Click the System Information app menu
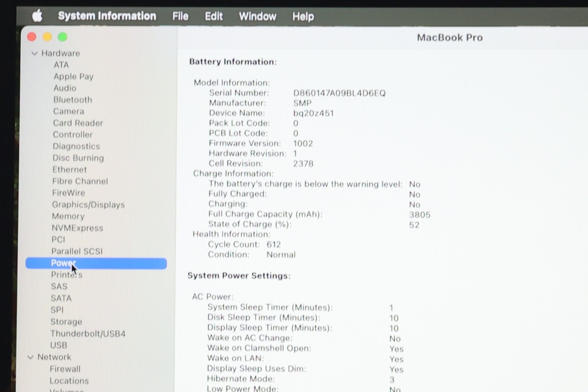The height and width of the screenshot is (392, 588). point(107,16)
